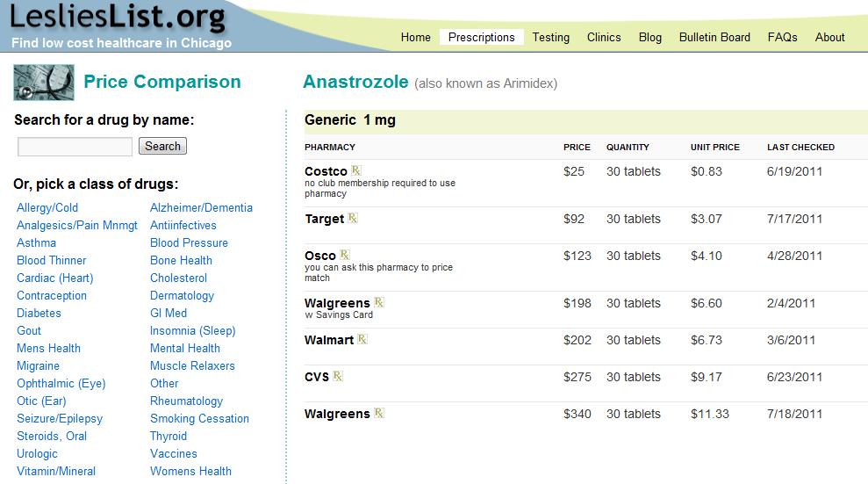
Task: Click the Target pharmacy name
Action: tap(325, 219)
